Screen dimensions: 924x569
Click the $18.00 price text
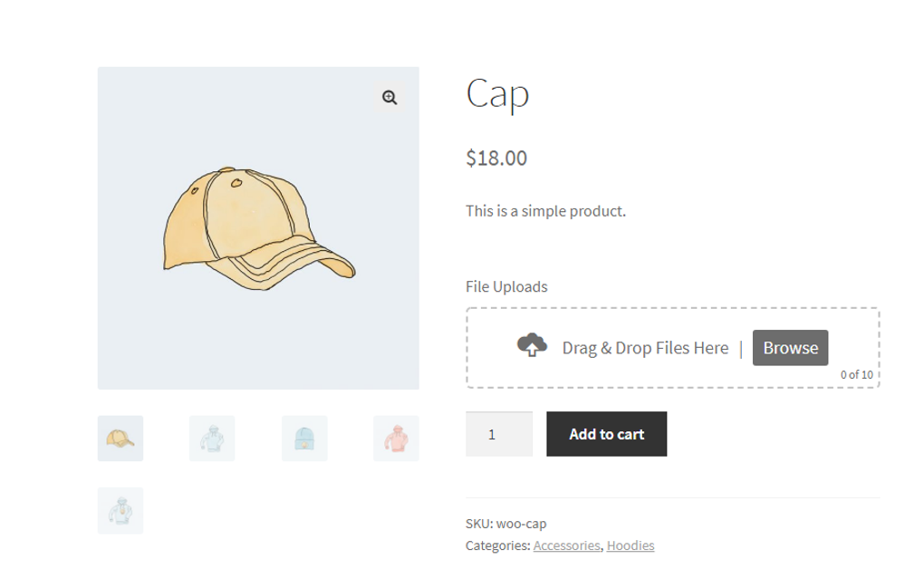click(496, 158)
